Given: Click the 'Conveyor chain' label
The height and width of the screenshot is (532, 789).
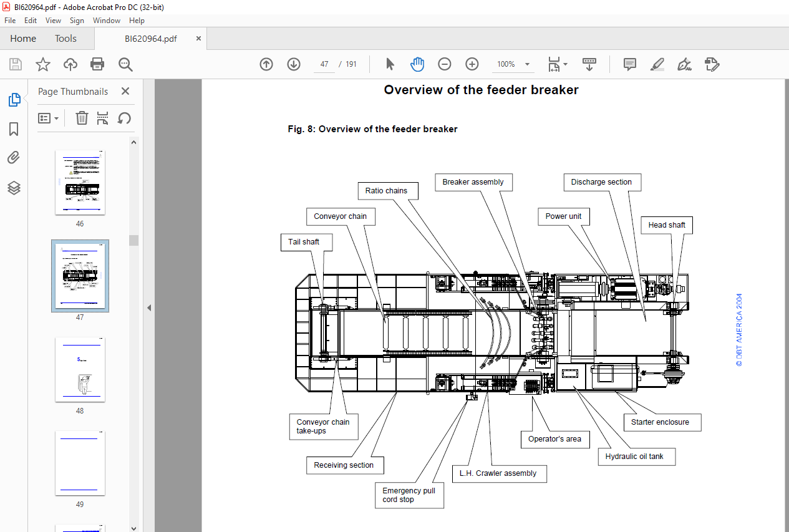Looking at the screenshot, I should point(341,216).
